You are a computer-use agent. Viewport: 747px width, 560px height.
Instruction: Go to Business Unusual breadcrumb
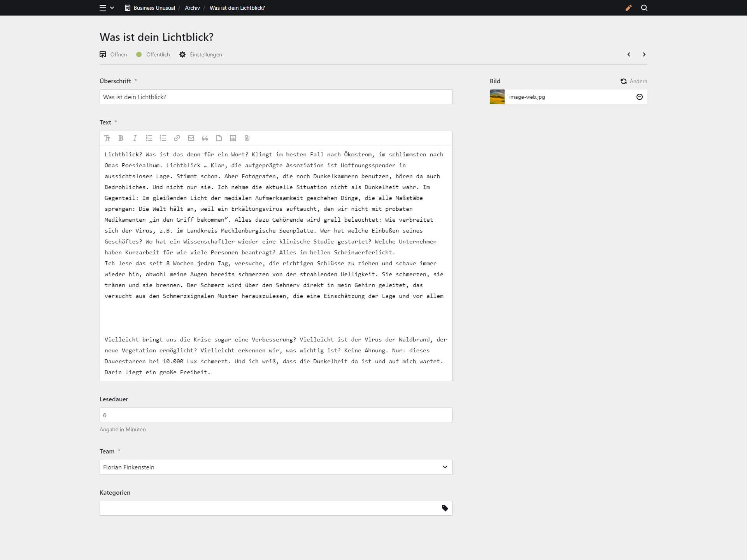150,8
